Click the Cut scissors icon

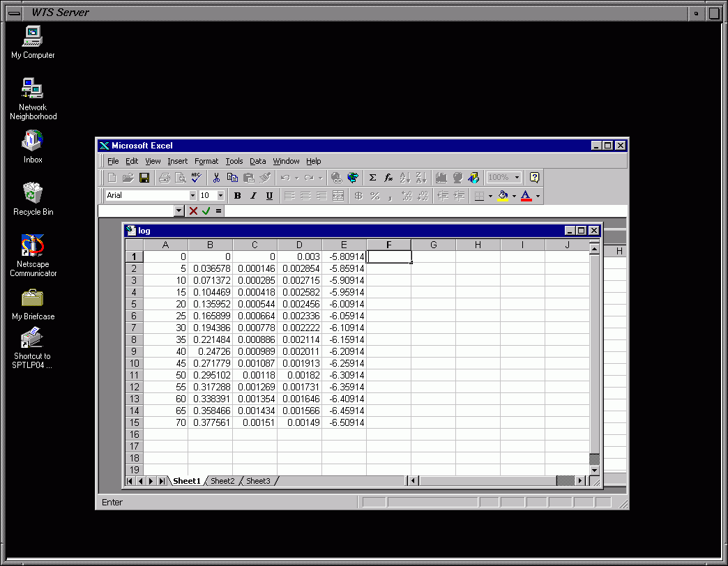tap(217, 178)
